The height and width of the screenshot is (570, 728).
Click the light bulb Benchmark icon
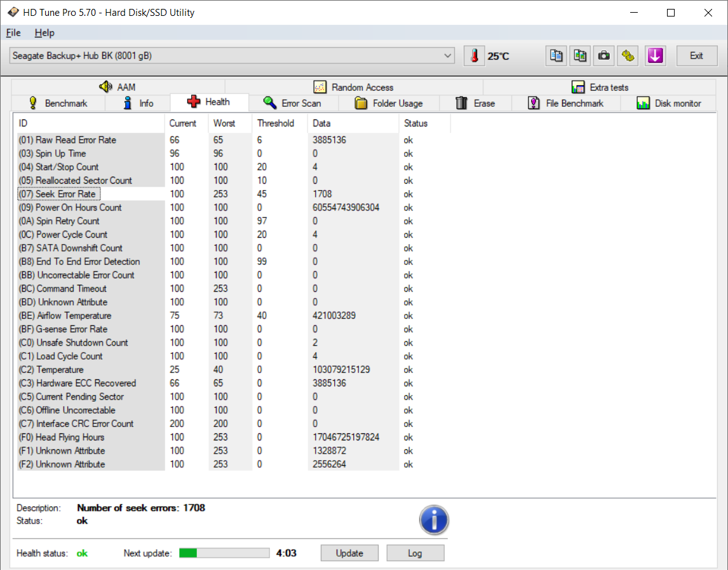coord(33,103)
